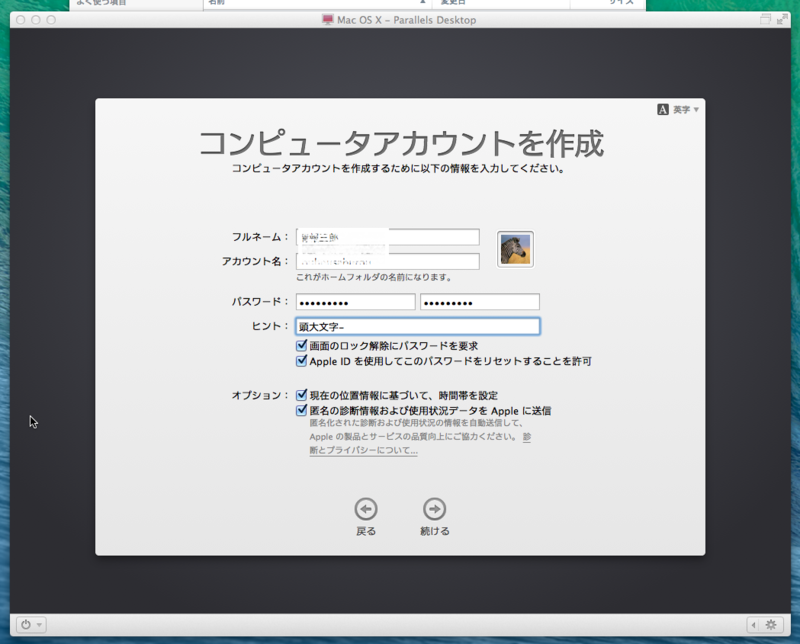This screenshot has width=800, height=644.
Task: Click the zebra account picture
Action: pos(517,247)
